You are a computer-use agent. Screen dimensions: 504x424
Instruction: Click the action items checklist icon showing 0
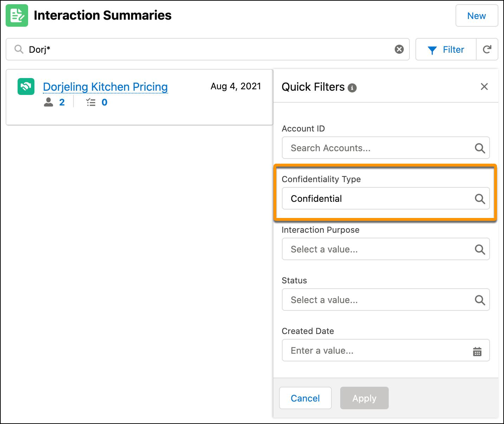[x=91, y=102]
